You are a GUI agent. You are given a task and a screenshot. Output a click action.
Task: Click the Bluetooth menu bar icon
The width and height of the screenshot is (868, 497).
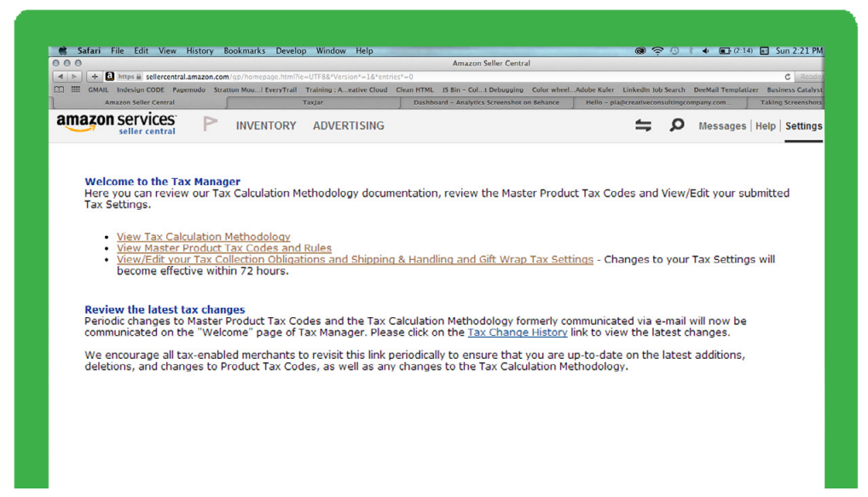[691, 50]
